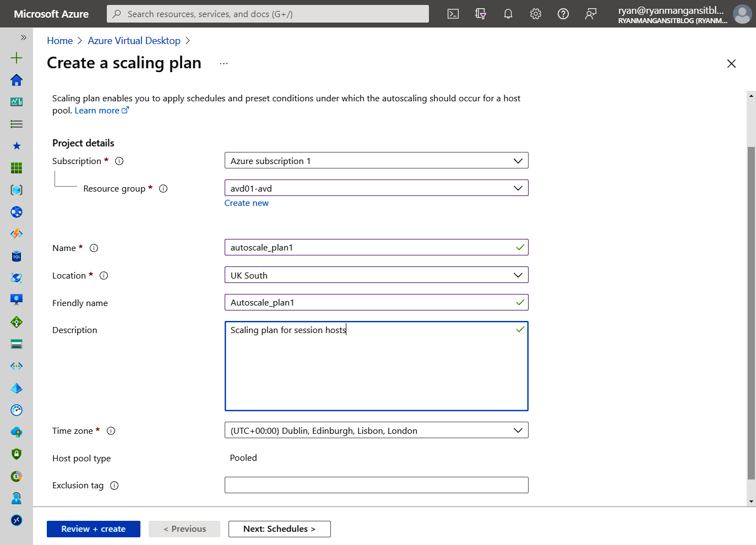
Task: Open All services list icon
Action: click(17, 124)
